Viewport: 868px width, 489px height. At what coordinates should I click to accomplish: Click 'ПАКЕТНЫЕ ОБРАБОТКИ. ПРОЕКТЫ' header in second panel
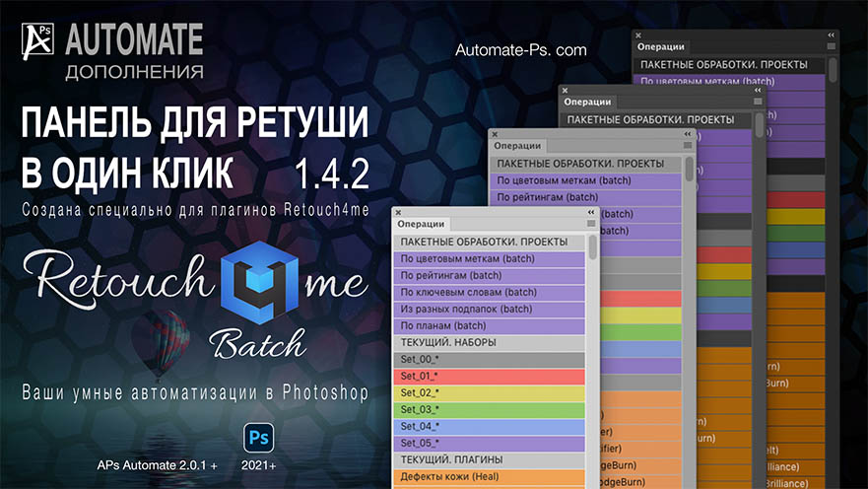tap(585, 164)
